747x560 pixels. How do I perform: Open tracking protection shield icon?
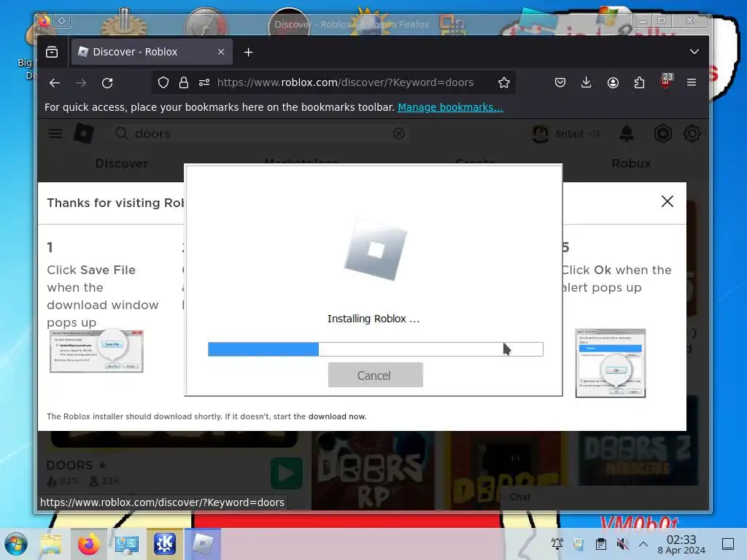point(163,83)
